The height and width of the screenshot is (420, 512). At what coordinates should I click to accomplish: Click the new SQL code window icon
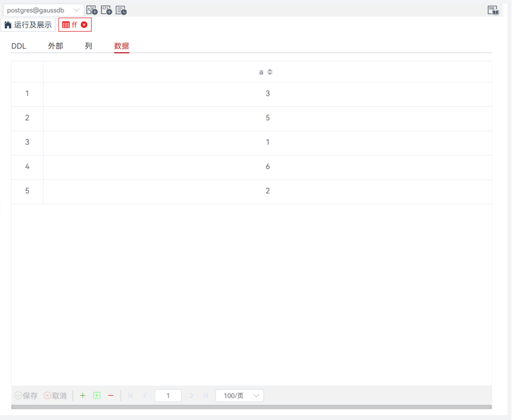pos(106,10)
